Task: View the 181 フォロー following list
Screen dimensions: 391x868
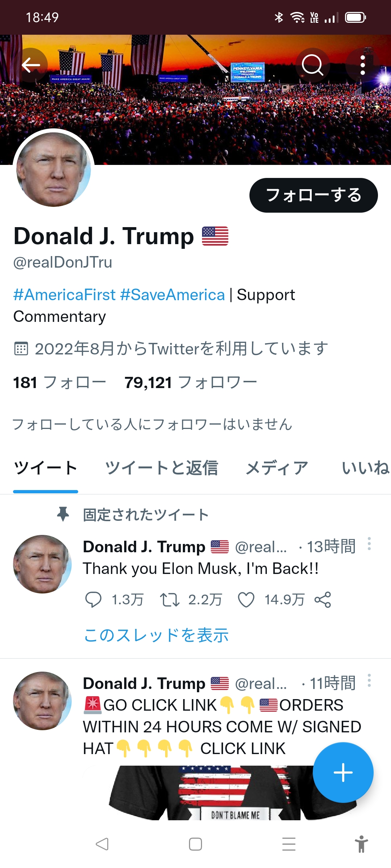Action: [x=59, y=383]
